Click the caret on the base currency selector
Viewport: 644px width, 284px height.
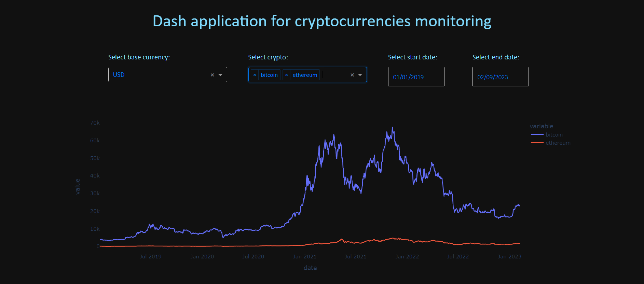[220, 74]
